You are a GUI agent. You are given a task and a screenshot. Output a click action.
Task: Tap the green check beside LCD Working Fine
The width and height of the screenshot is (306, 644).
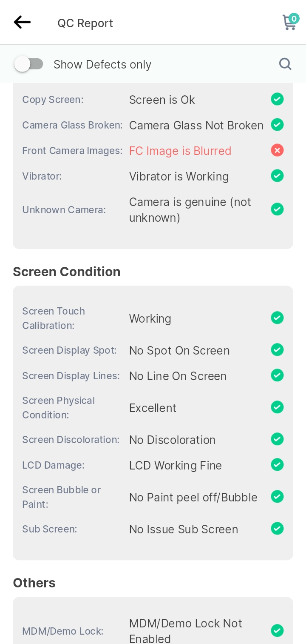coord(277,465)
